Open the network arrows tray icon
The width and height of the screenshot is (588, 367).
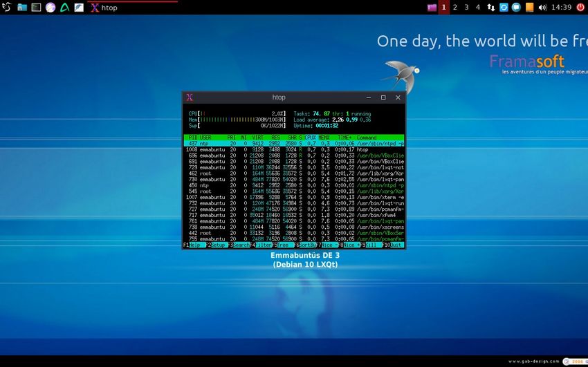pyautogui.click(x=490, y=7)
